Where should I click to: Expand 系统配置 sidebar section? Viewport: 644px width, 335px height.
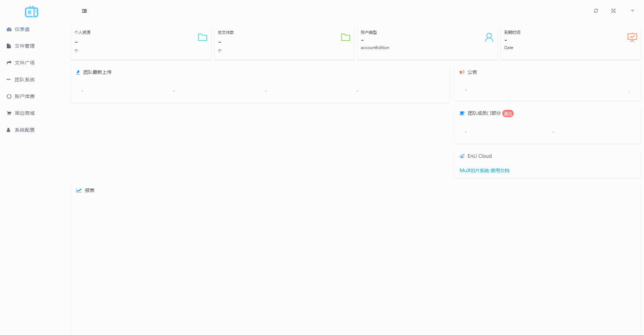[x=24, y=130]
